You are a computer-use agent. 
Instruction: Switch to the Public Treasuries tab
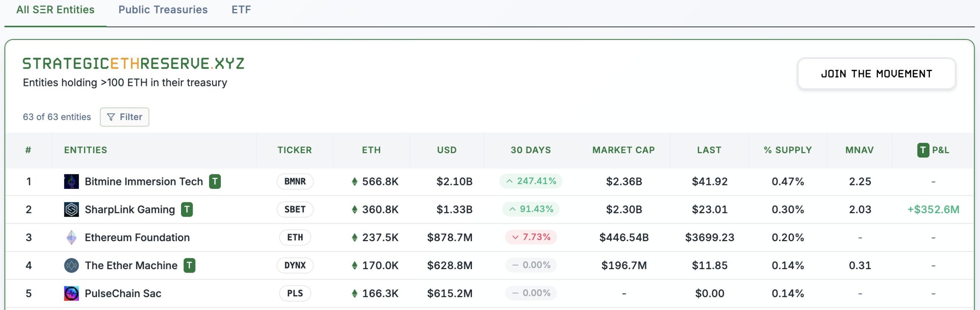coord(163,10)
